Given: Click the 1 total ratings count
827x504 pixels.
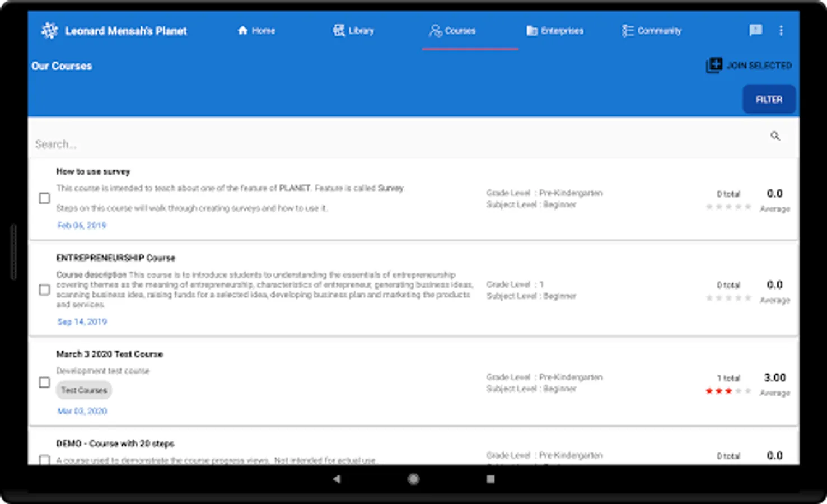Looking at the screenshot, I should tap(728, 379).
